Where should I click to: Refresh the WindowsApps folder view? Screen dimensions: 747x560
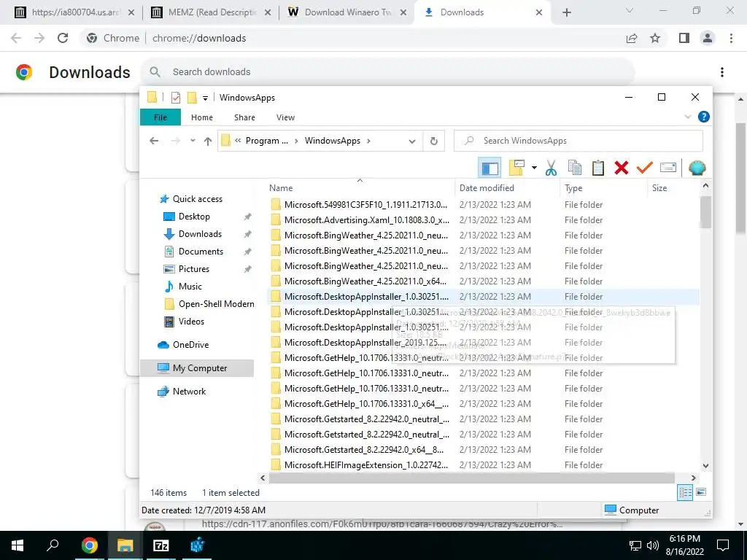tap(433, 141)
